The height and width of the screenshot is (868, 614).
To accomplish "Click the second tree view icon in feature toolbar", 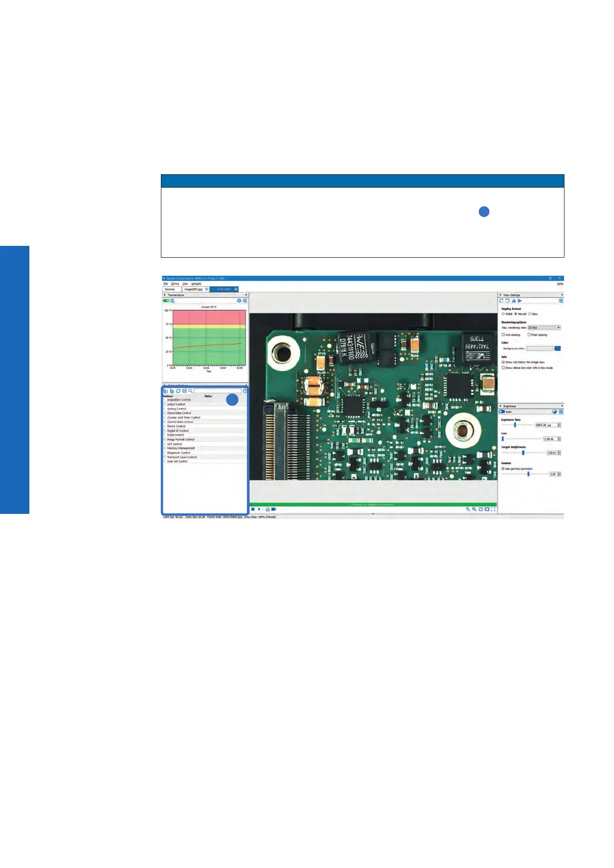I will [x=172, y=391].
